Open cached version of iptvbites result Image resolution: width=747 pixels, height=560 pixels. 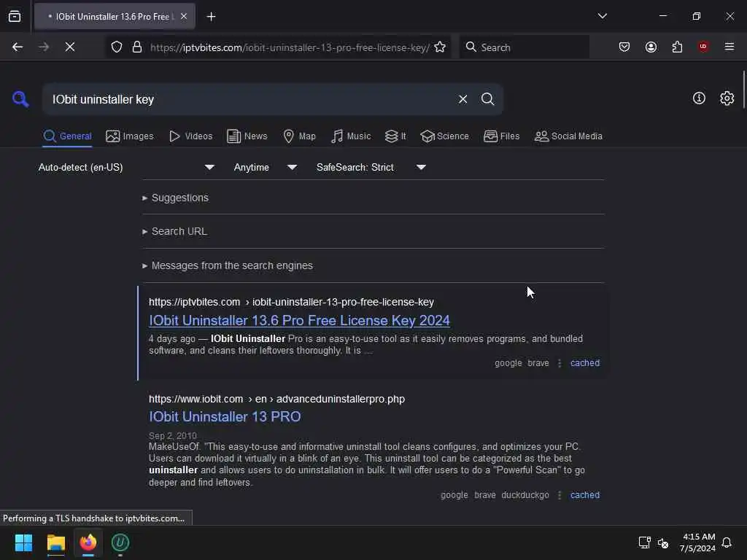[585, 363]
